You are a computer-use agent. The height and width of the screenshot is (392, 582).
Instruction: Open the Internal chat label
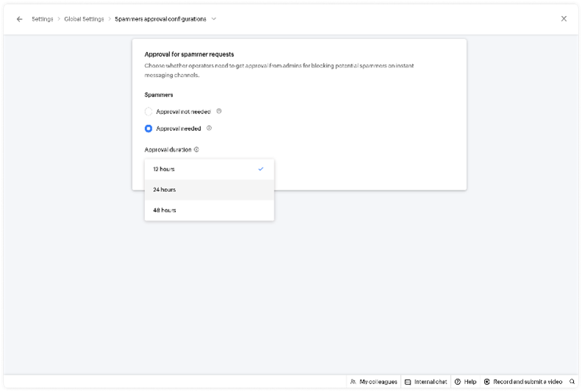point(430,382)
